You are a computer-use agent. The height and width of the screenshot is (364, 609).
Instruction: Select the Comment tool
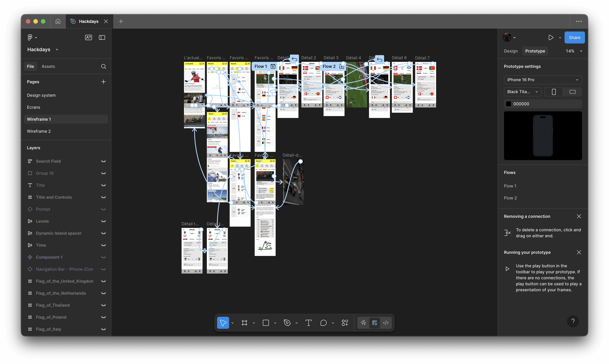(323, 323)
